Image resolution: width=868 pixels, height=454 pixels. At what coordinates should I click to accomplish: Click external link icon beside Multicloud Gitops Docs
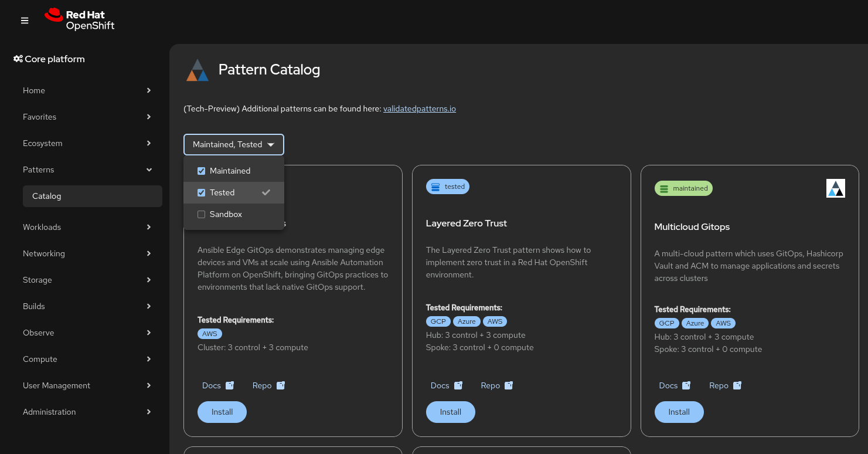687,385
